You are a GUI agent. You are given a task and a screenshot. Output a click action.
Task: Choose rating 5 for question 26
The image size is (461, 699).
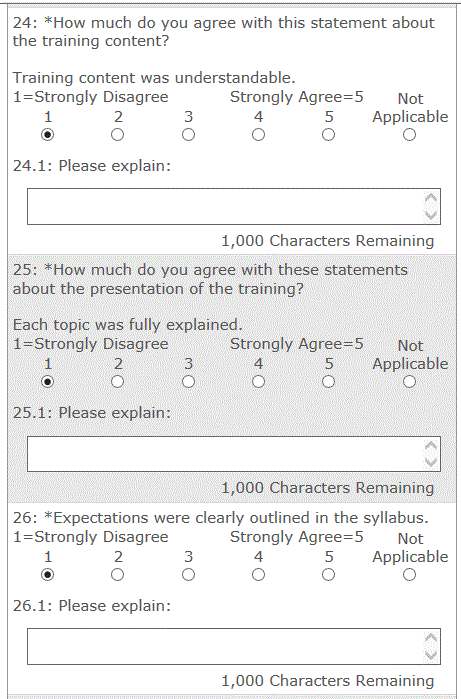point(329,575)
